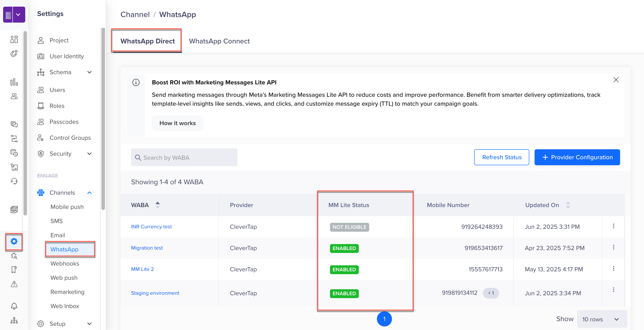Click the info icon in the banner
This screenshot has height=330, width=644.
[136, 82]
